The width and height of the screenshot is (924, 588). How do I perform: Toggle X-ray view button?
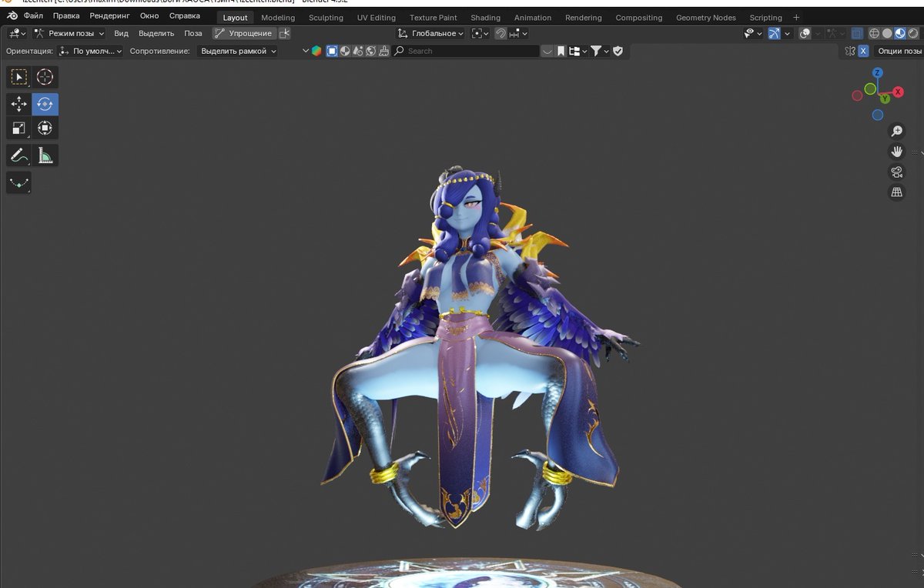click(857, 33)
